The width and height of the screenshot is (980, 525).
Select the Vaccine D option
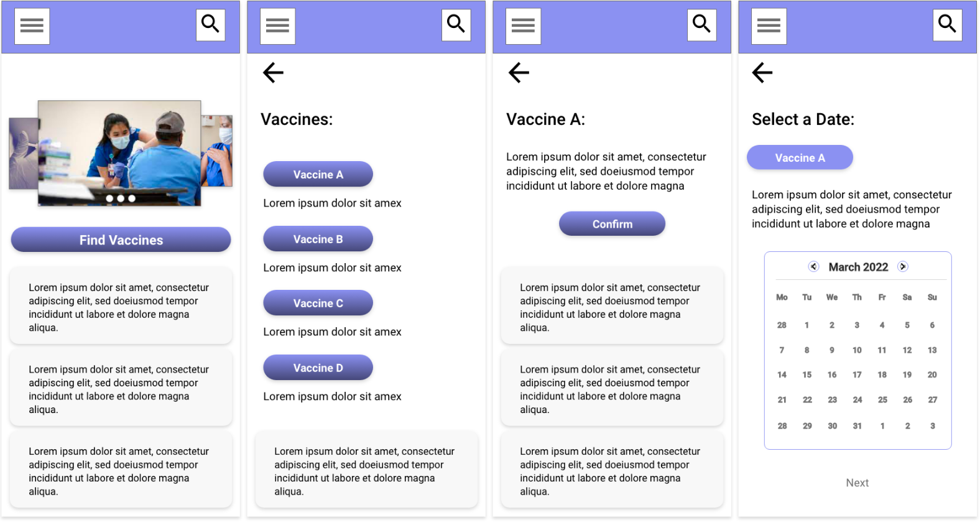click(318, 368)
